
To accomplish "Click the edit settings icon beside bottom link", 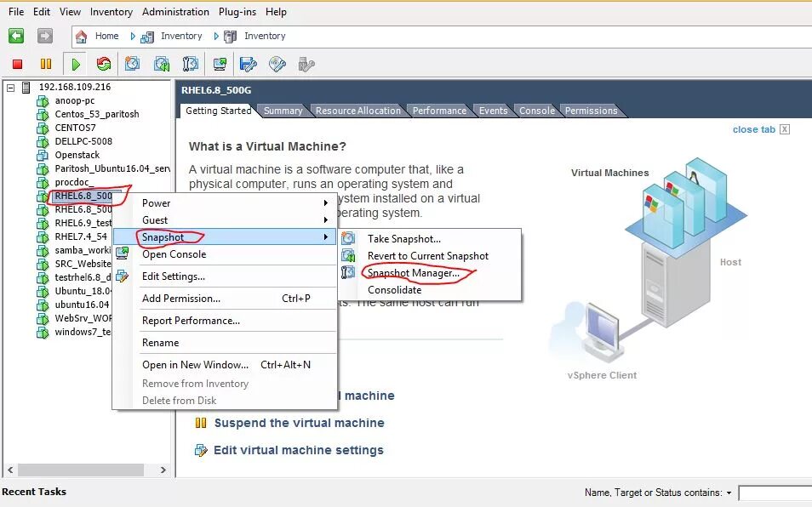I will pos(200,450).
